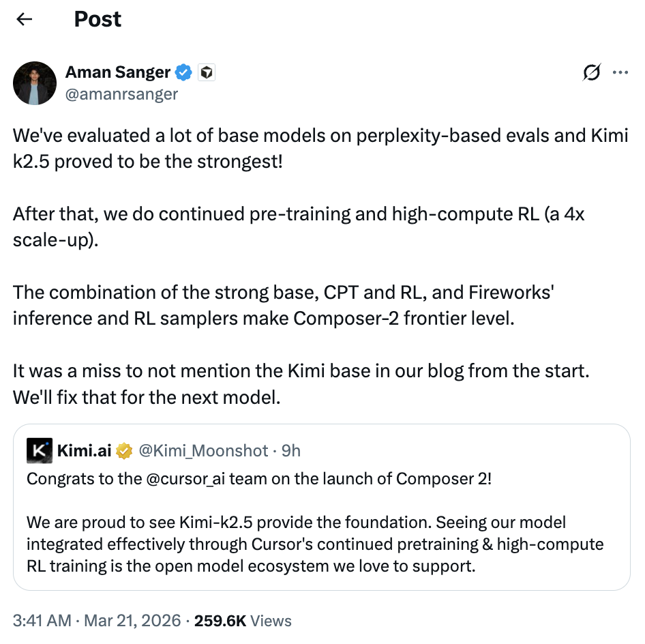Click the Kimi.ai logo avatar
This screenshot has width=645, height=644.
(40, 451)
